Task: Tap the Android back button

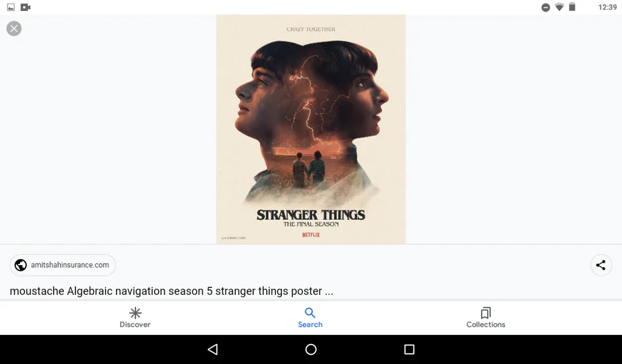Action: (213, 349)
